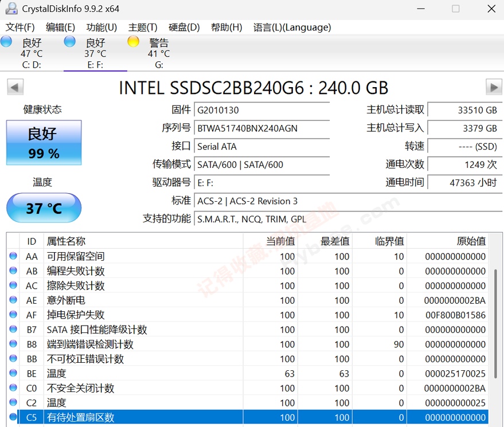The width and height of the screenshot is (504, 427).
Task: Switch to 警告 41 °C G: disk tab
Action: pos(158,53)
